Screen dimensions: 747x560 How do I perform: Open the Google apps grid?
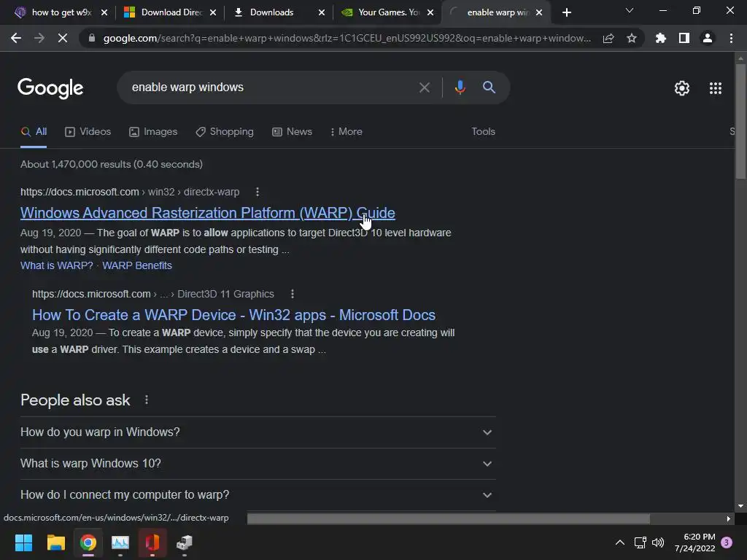tap(716, 88)
